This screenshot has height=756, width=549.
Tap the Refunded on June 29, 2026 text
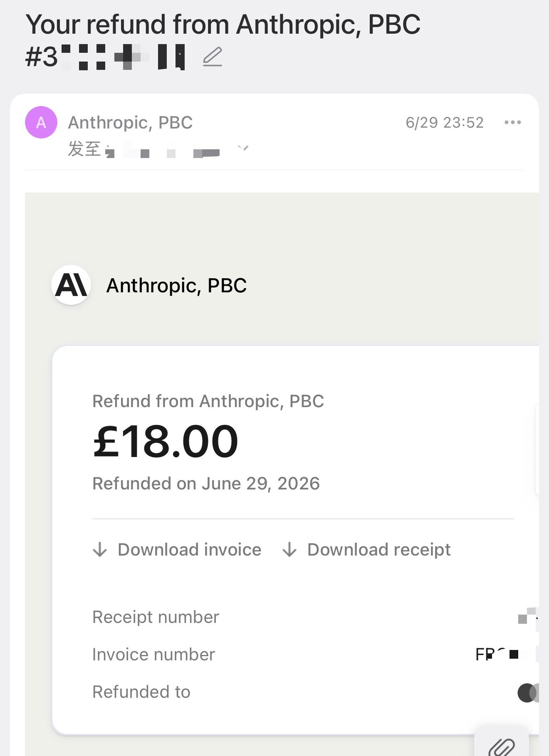[x=206, y=484]
